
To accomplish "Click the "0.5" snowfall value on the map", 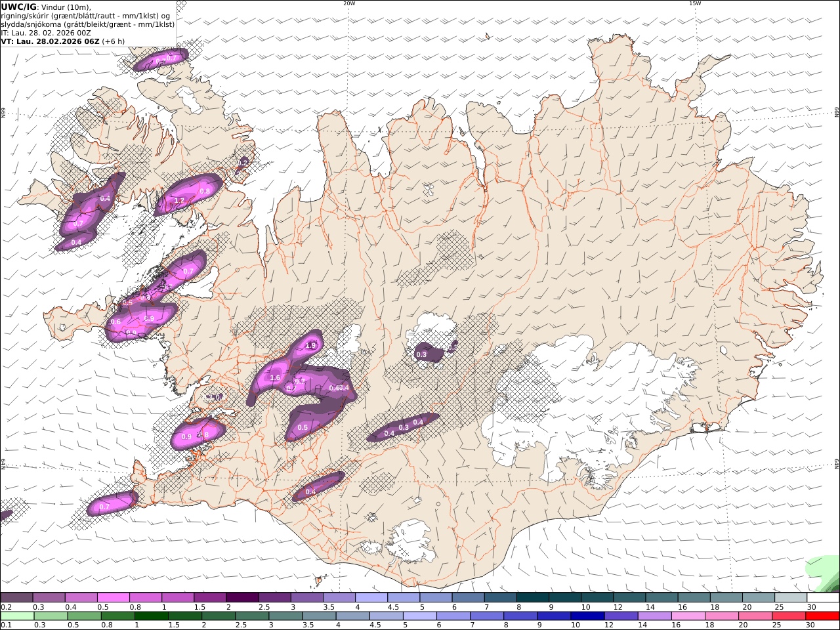I will point(303,428).
